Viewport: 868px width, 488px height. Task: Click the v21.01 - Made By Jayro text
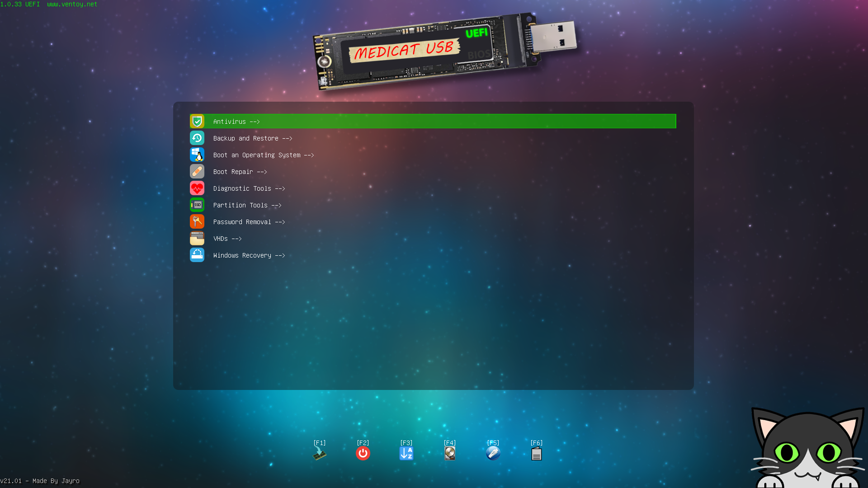pos(40,481)
